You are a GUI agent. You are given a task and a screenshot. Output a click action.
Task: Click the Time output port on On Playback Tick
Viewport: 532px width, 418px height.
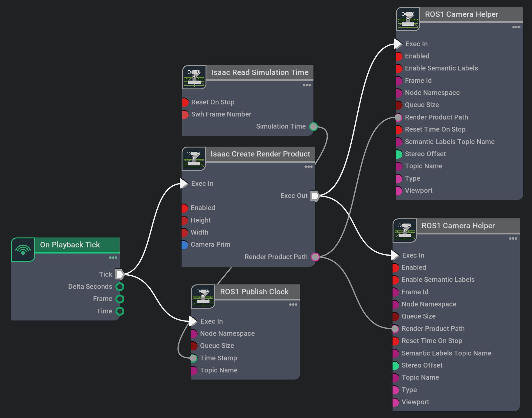[x=120, y=311]
